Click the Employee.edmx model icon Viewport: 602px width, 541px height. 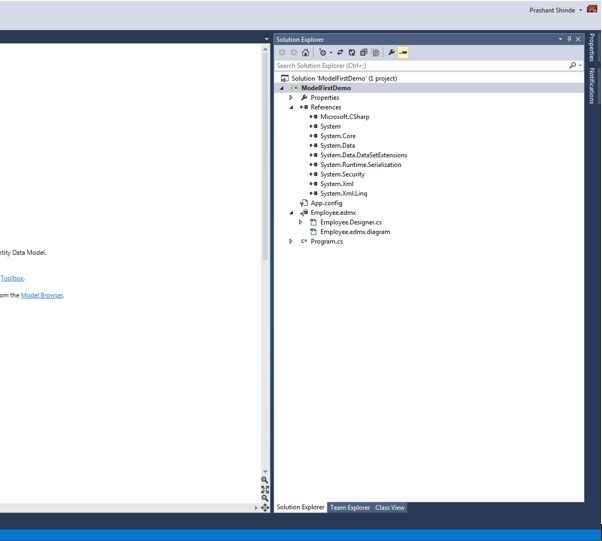(x=304, y=212)
